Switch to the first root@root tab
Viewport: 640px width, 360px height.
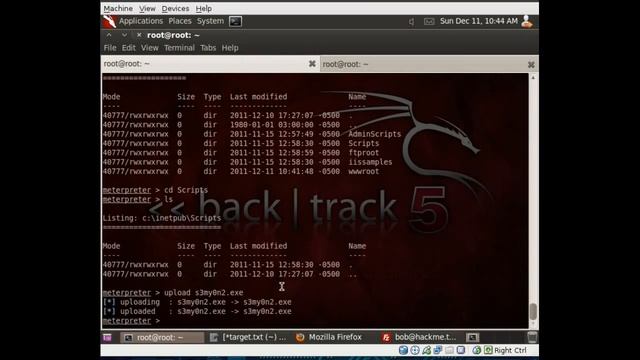coord(210,64)
